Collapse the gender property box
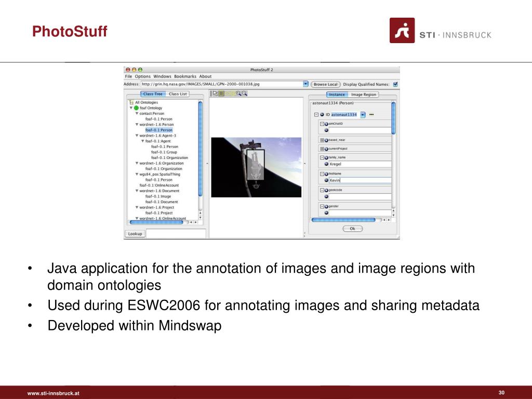Screen dimensions: 532x399 [322, 207]
